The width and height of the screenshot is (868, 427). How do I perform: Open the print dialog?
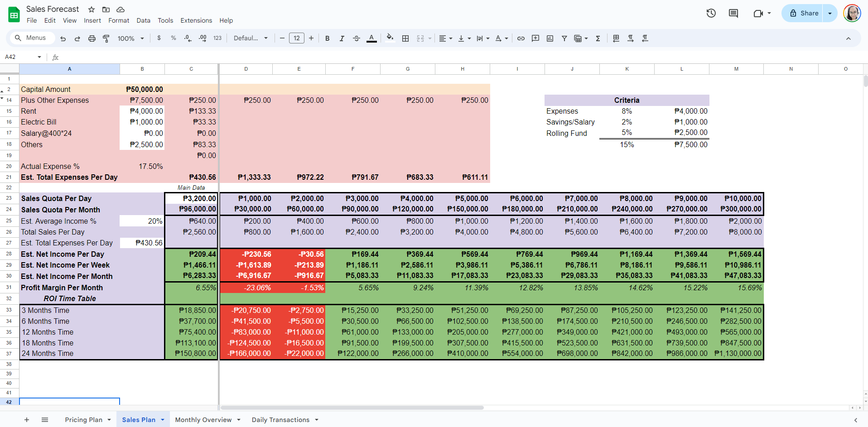[x=92, y=38]
